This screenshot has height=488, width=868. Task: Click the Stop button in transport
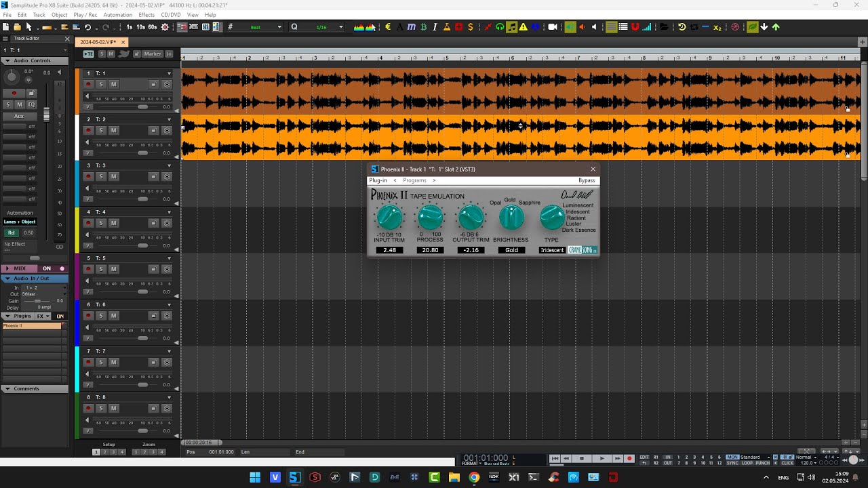[582, 459]
